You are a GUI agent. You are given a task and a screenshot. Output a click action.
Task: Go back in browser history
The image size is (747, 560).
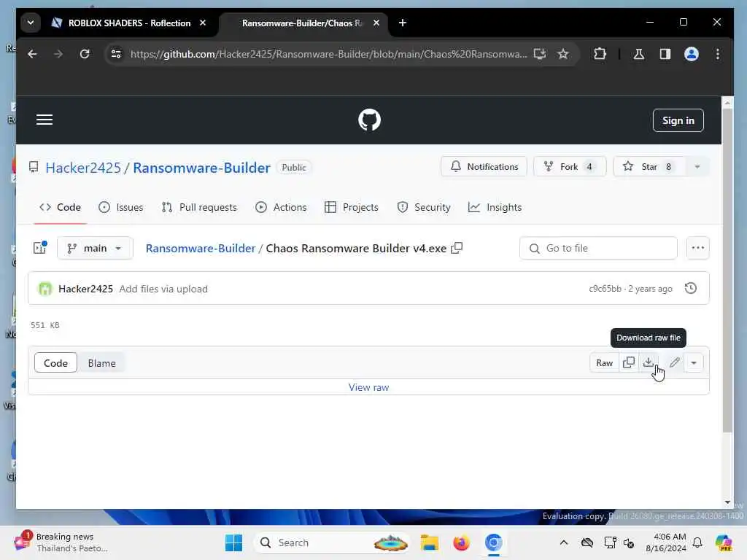click(32, 54)
